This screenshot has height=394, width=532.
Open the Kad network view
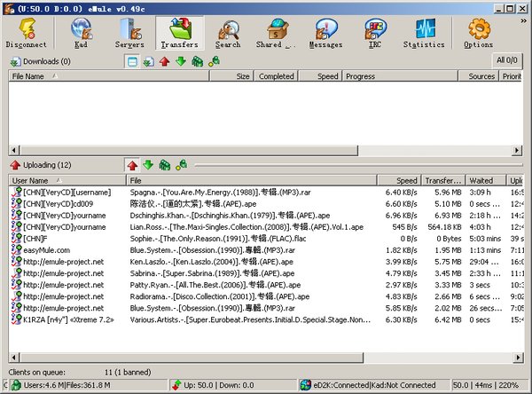[82, 34]
